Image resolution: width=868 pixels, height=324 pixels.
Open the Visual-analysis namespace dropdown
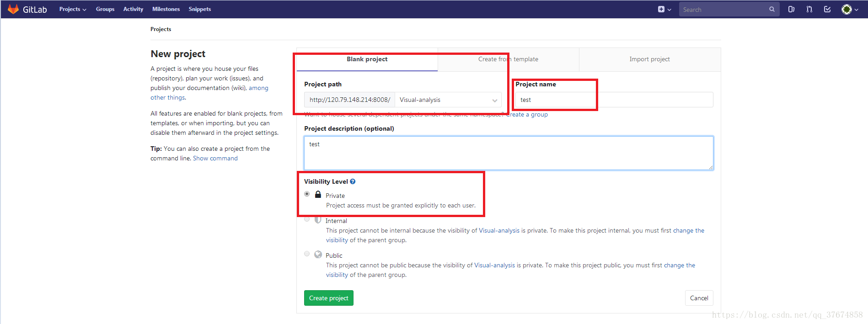[448, 100]
